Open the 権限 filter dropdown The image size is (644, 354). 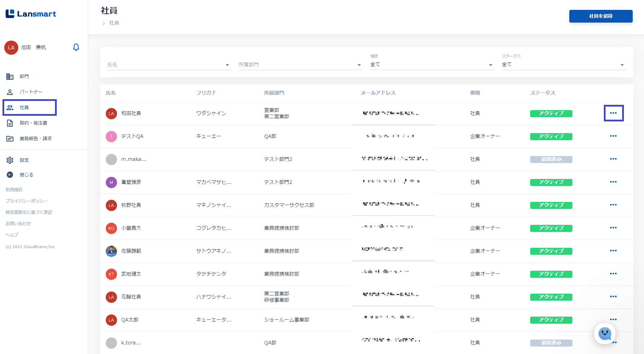click(490, 65)
